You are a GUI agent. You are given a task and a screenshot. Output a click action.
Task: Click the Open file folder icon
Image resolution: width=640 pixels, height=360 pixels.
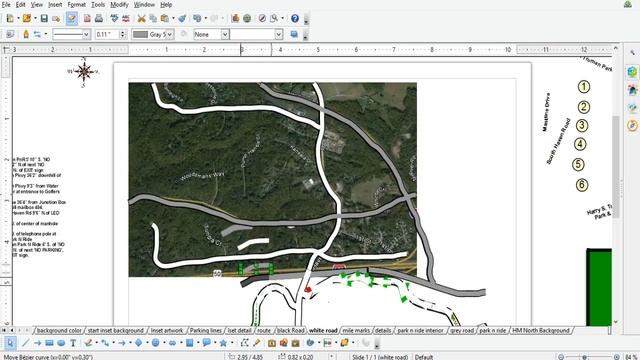coord(27,18)
